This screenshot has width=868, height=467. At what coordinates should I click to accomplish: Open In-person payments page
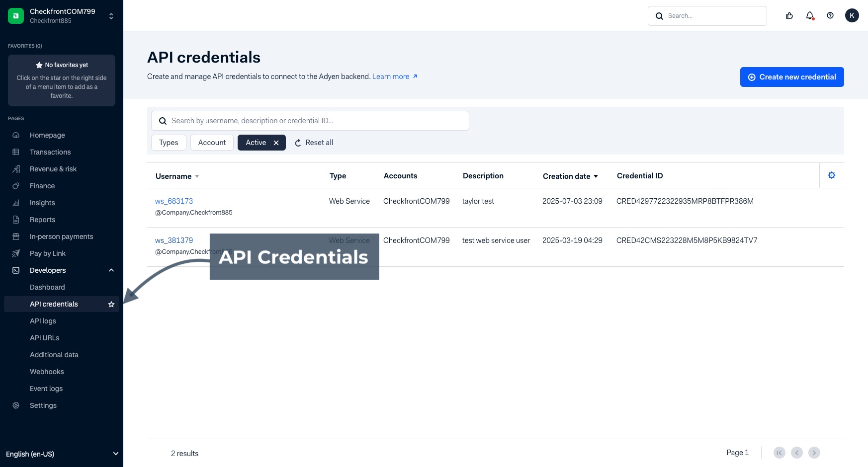click(62, 236)
